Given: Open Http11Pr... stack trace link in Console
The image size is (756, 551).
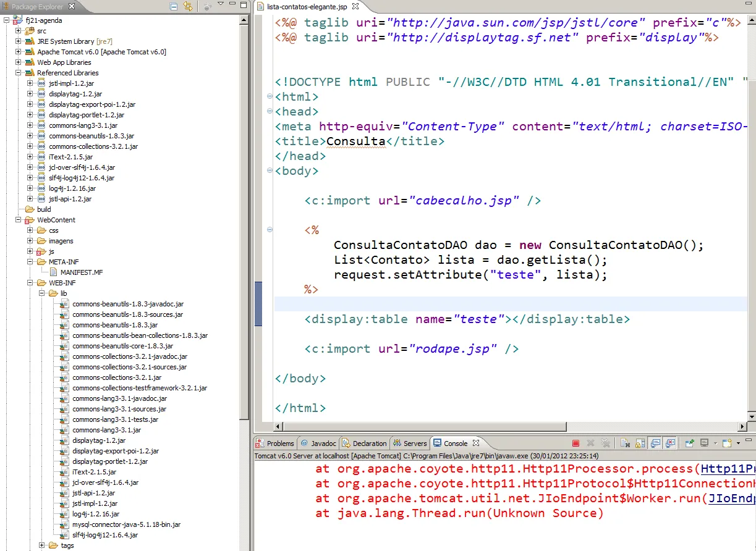Looking at the screenshot, I should [728, 469].
